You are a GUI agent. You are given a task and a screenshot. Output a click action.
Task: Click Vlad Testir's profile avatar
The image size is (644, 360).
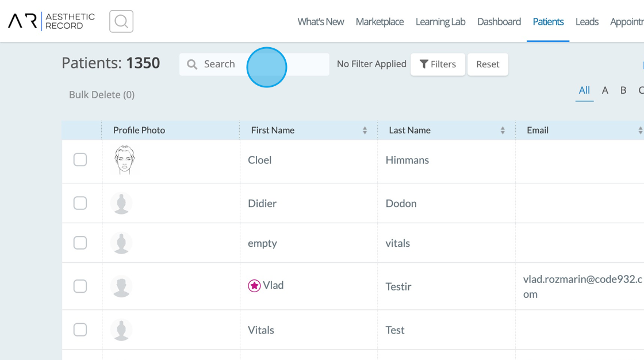(121, 286)
